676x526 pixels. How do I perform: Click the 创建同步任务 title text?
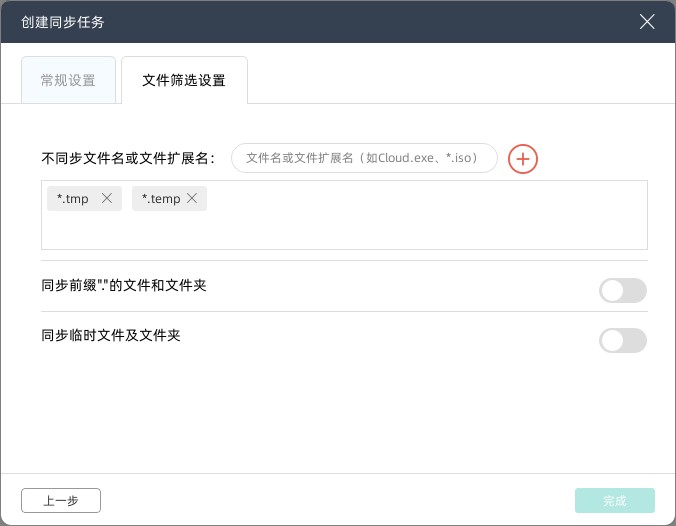click(x=62, y=21)
